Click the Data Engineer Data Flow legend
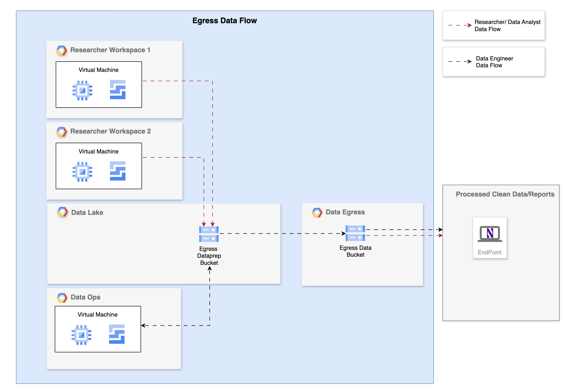The height and width of the screenshot is (392, 566). (494, 62)
